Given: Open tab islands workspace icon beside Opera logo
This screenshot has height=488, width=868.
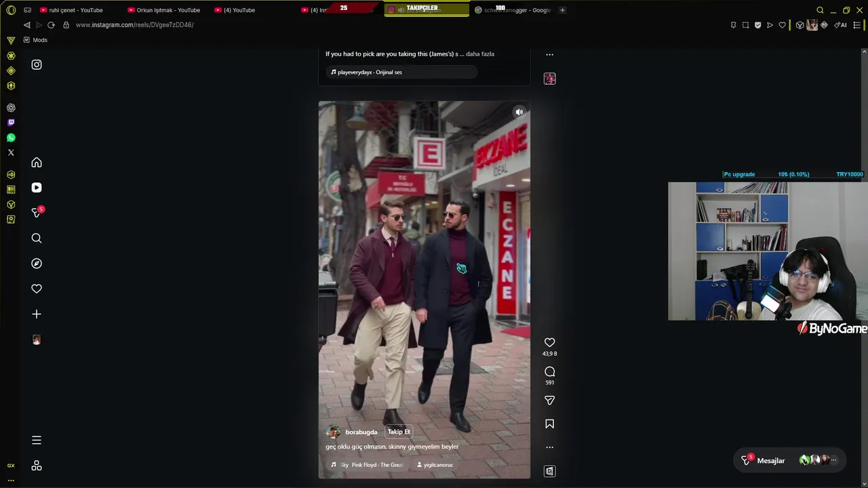Looking at the screenshot, I should coord(27,10).
